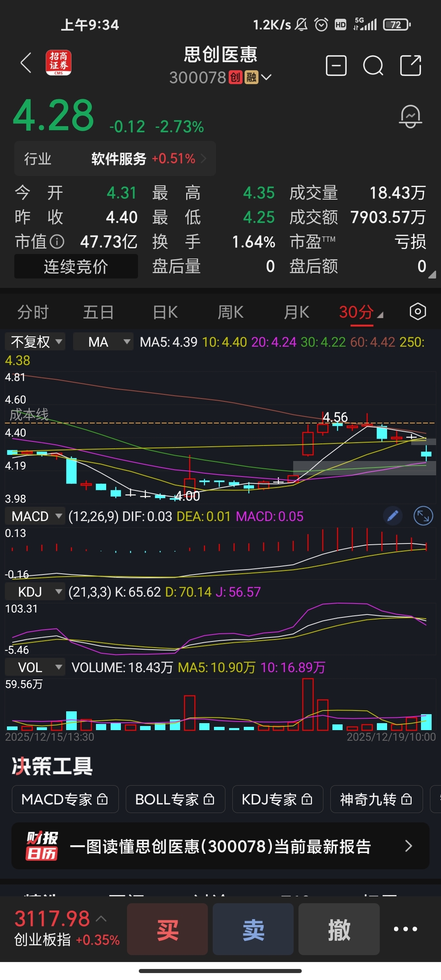The image size is (441, 980).
Task: Tap the lock icon on MACD专家
Action: (x=102, y=799)
